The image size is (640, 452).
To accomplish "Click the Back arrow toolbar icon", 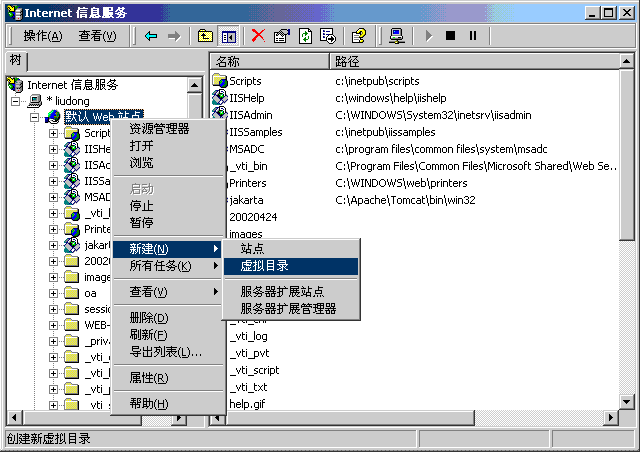I will click(151, 36).
